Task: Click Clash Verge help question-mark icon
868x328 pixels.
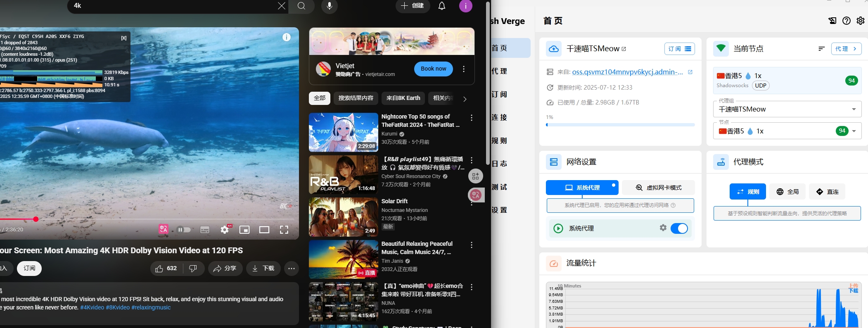Action: point(847,21)
